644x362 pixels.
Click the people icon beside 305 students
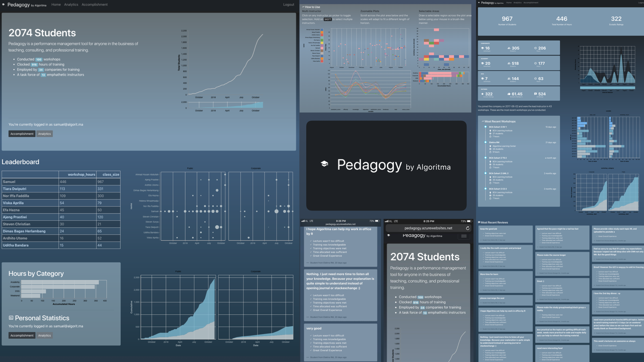pos(509,48)
